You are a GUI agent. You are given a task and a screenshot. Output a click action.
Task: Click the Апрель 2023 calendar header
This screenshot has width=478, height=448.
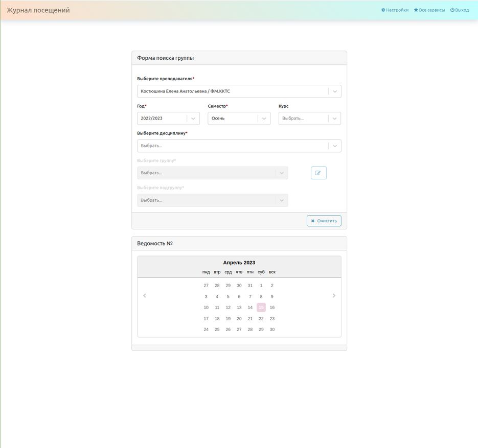point(239,263)
